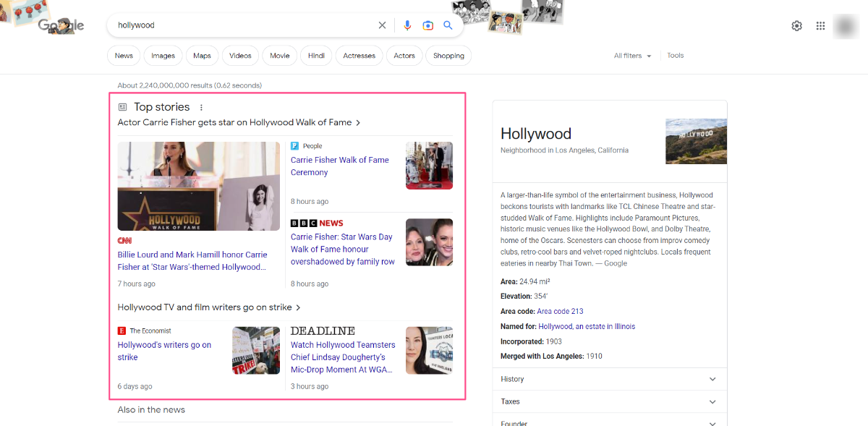Open the Tools menu

click(x=676, y=56)
